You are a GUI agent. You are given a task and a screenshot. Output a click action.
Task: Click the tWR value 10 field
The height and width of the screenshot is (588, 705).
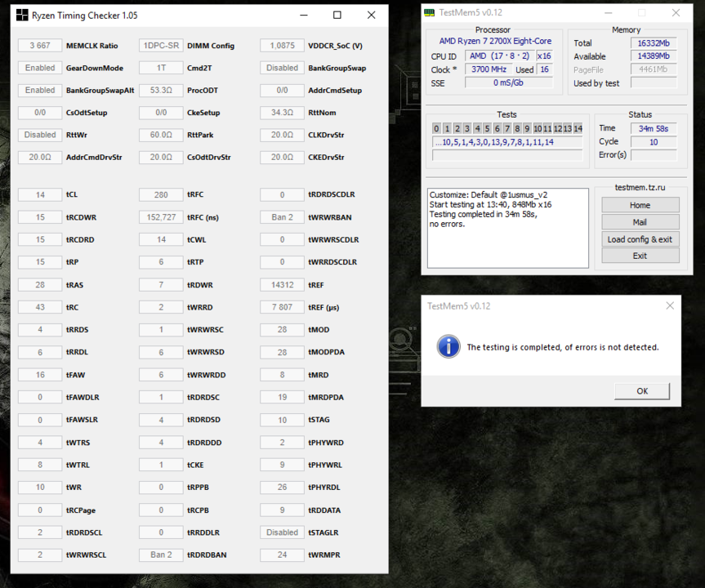click(40, 487)
